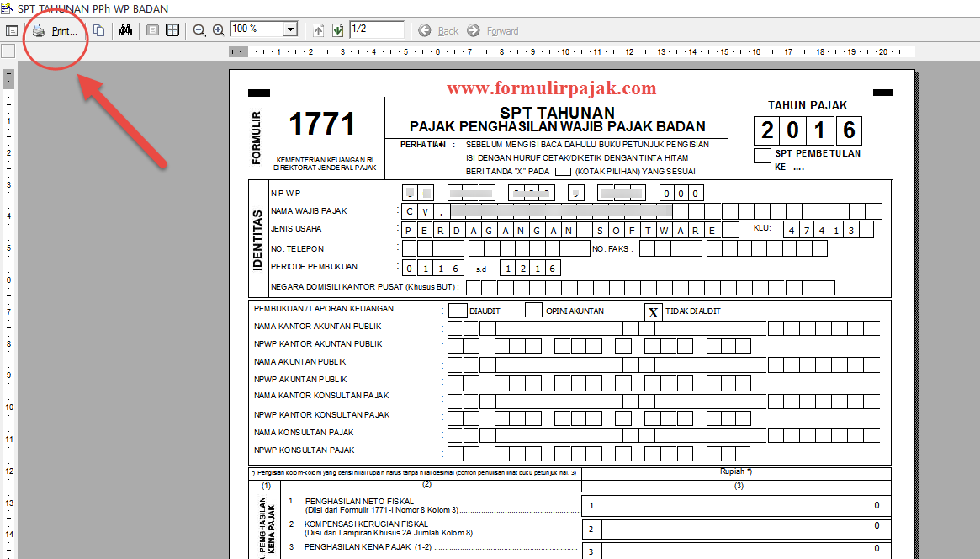This screenshot has height=559, width=980.
Task: Click NEGARA DOMISILI KANTOR PUSAT label
Action: [364, 287]
